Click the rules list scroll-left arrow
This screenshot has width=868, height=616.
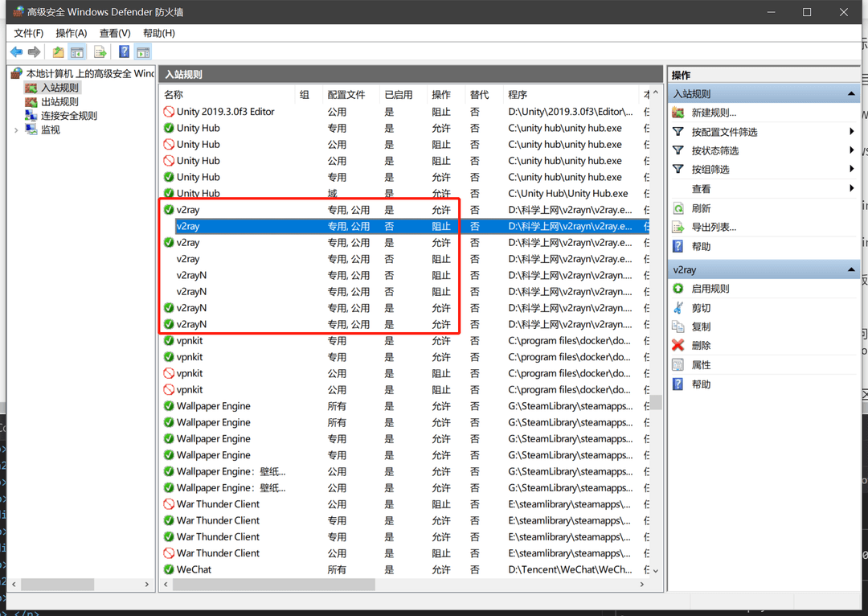[166, 585]
